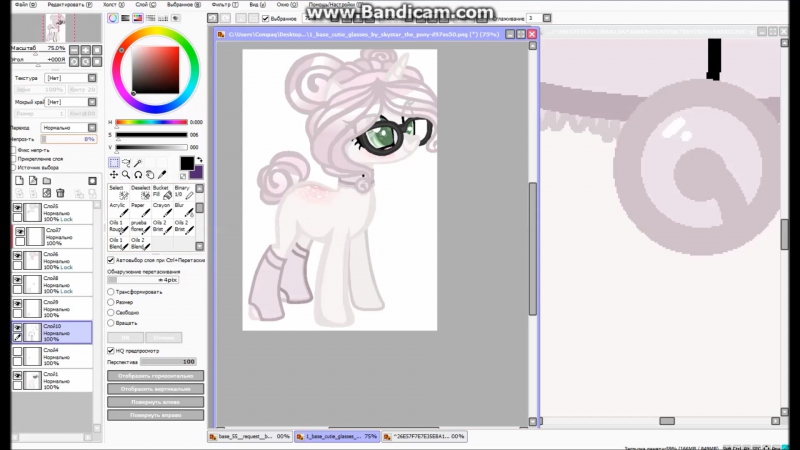Show the swatches panel icon
This screenshot has width=800, height=450.
point(163,18)
